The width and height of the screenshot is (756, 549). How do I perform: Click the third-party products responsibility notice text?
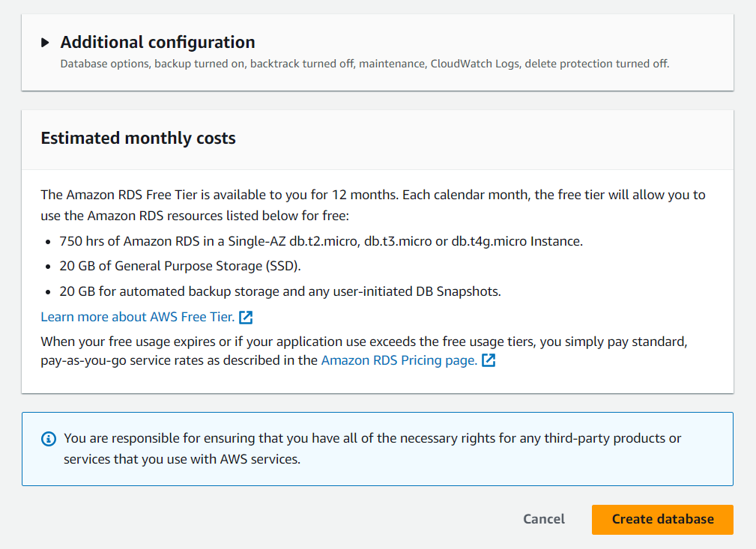372,449
